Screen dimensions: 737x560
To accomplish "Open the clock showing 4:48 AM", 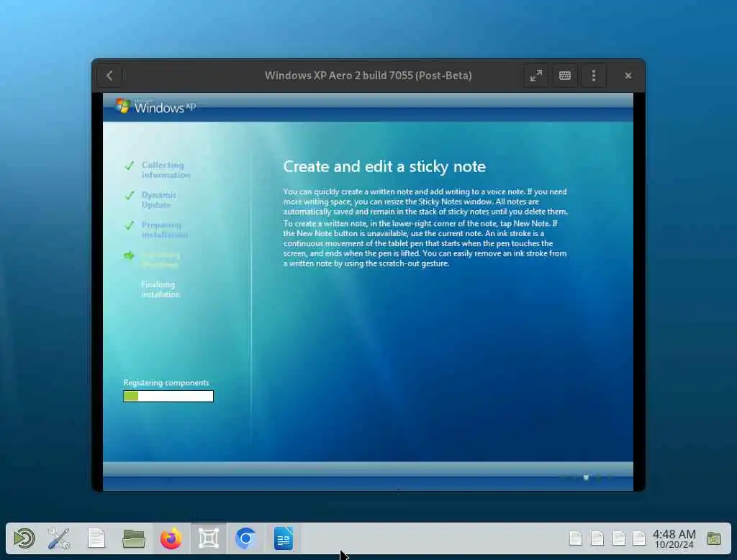I will point(674,539).
